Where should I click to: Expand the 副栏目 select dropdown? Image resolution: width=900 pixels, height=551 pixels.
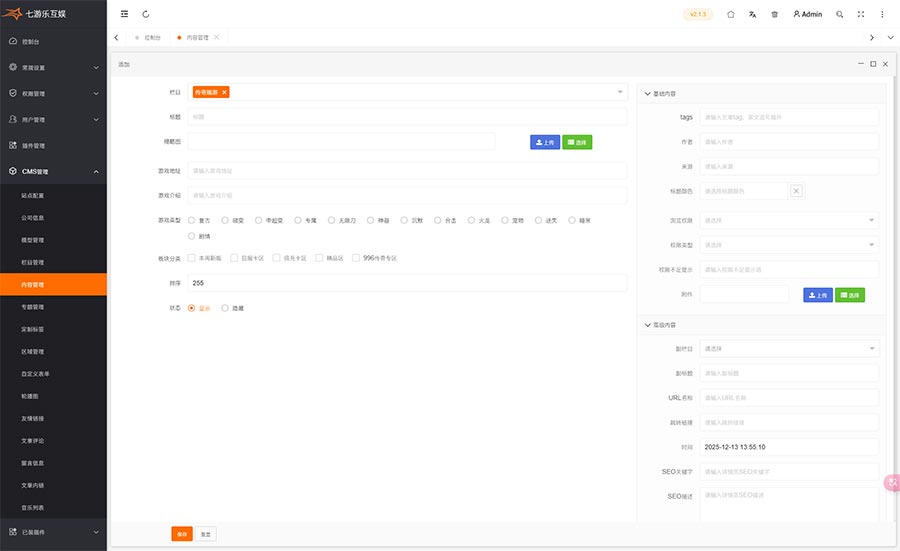(x=789, y=349)
